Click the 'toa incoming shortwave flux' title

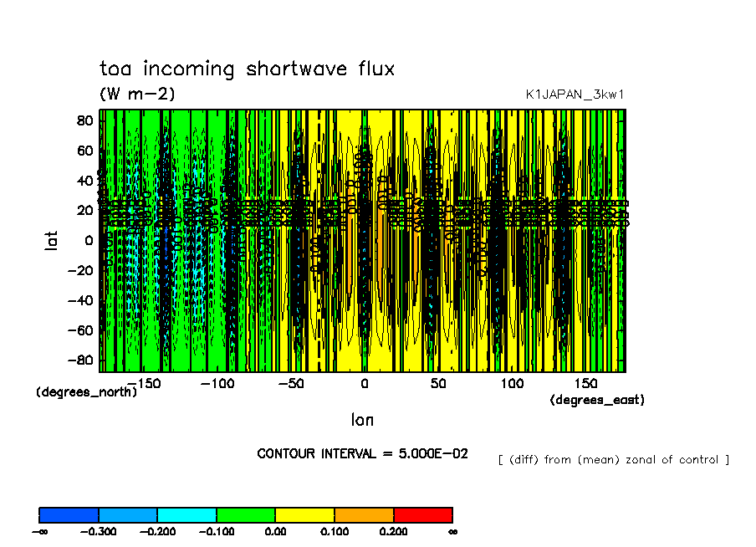coord(247,69)
